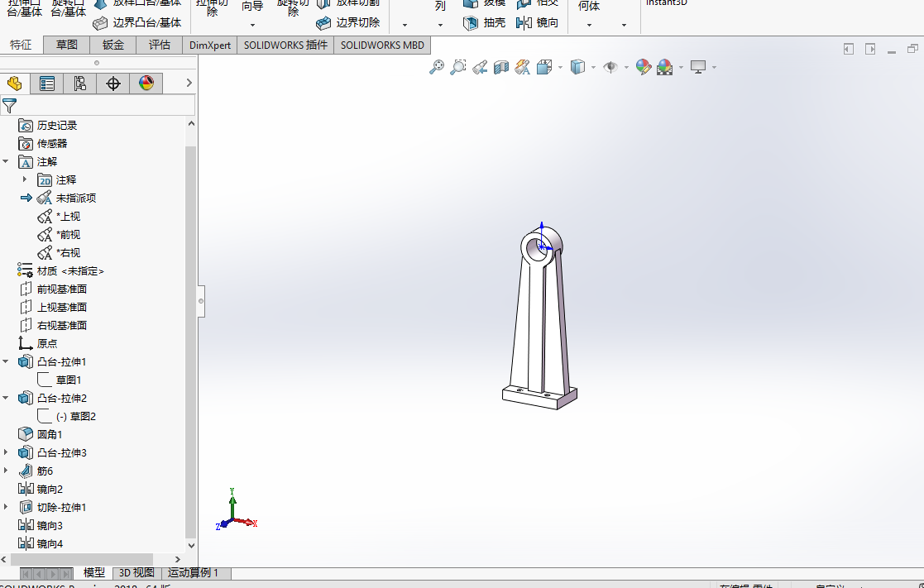Open the DisplayManager color ball tab
The image size is (924, 588).
pyautogui.click(x=146, y=84)
